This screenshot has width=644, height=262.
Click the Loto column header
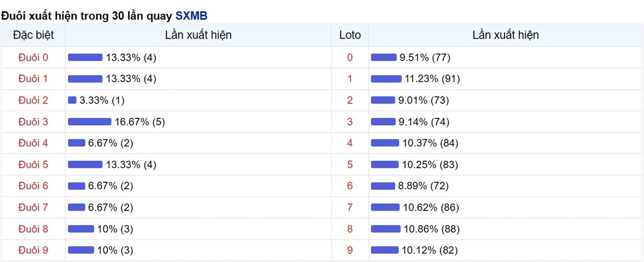coord(350,35)
